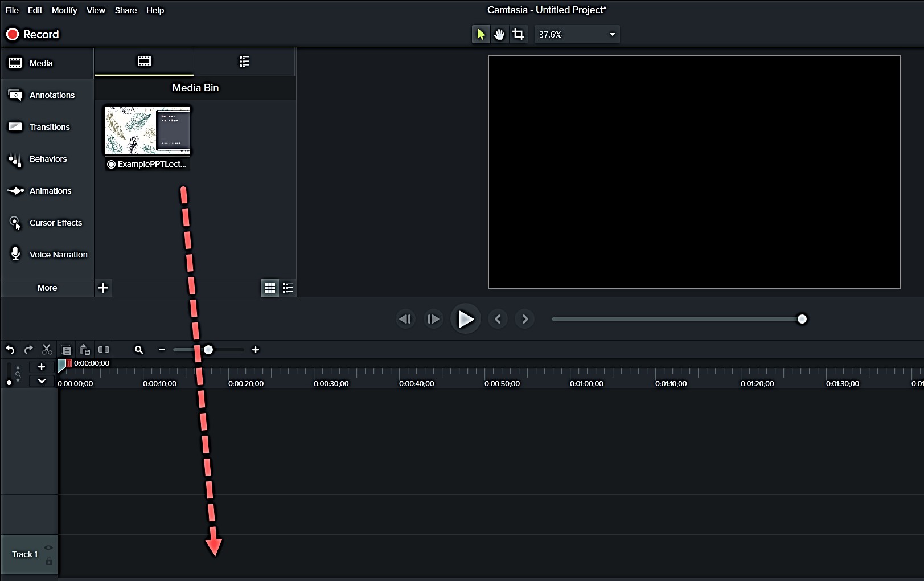The image size is (924, 581).
Task: Open the Animations panel
Action: point(47,191)
